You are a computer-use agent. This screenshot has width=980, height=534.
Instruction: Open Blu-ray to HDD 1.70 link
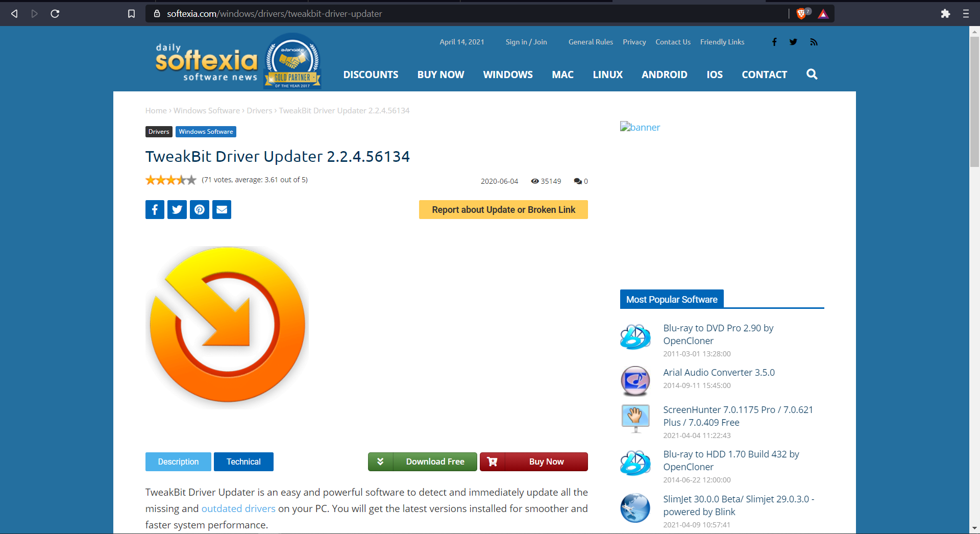pos(731,460)
